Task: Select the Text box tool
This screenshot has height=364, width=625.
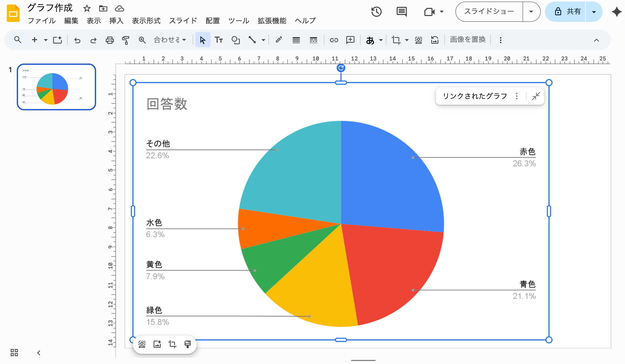Action: pos(219,40)
